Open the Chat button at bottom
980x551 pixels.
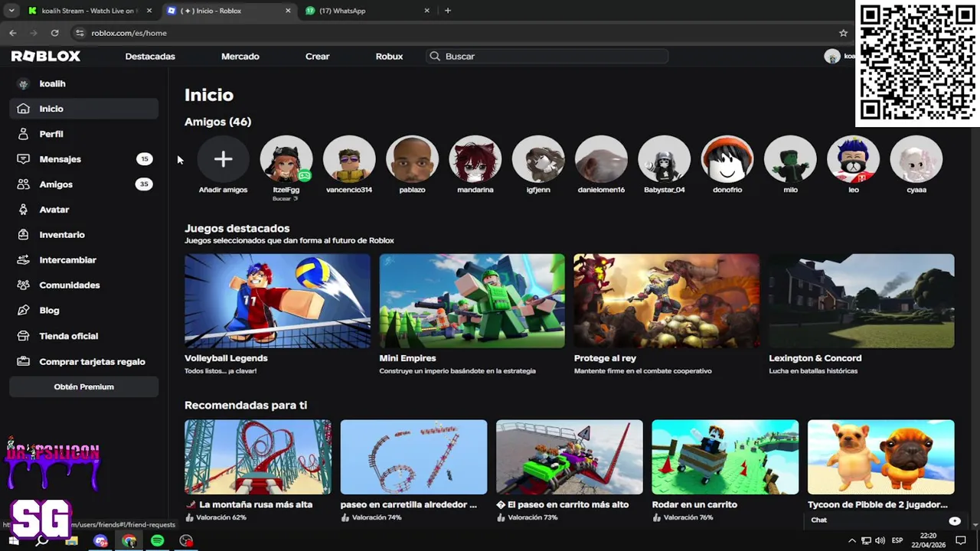[x=818, y=520]
